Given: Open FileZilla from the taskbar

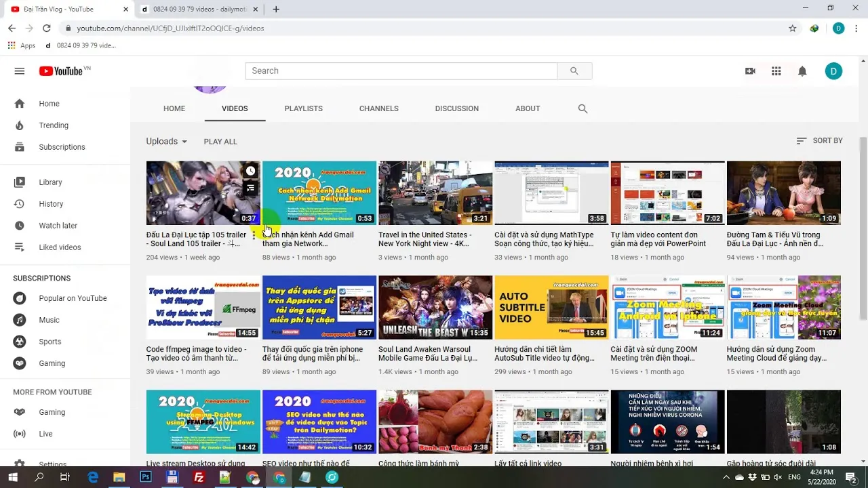Looking at the screenshot, I should point(199,477).
